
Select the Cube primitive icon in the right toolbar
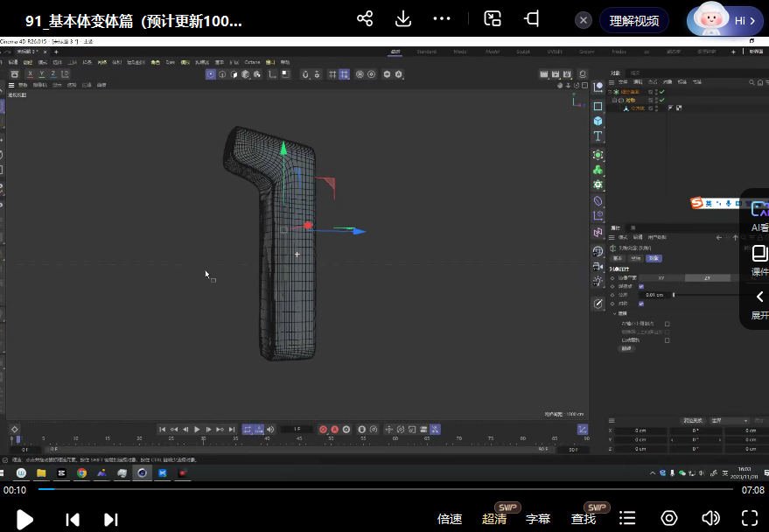coord(598,121)
